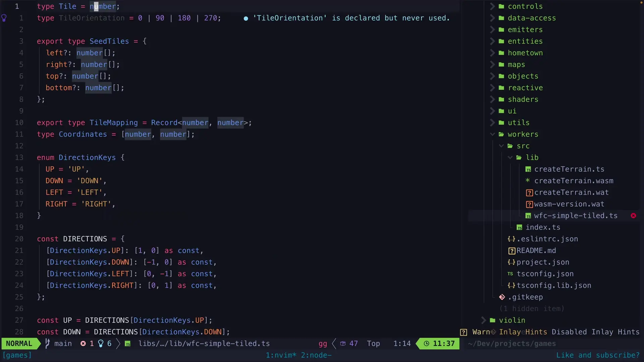Click the question icon of README.md
The image size is (644, 362).
(x=512, y=251)
